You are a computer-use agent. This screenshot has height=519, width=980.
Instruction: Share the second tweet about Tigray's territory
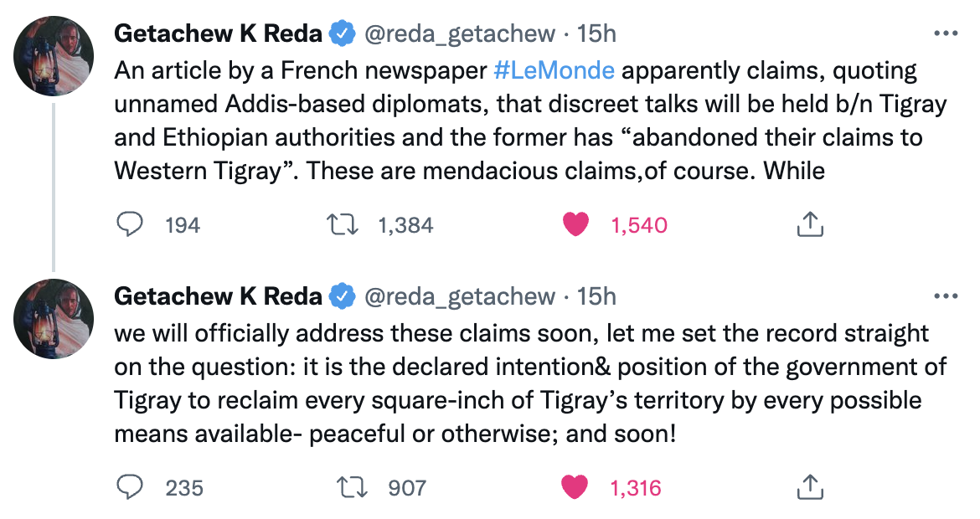point(810,487)
